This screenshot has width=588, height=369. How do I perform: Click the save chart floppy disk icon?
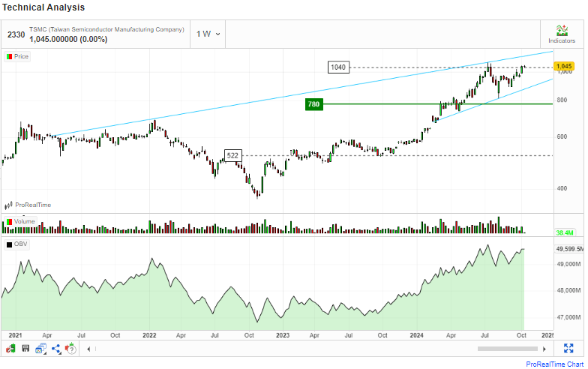(x=25, y=349)
